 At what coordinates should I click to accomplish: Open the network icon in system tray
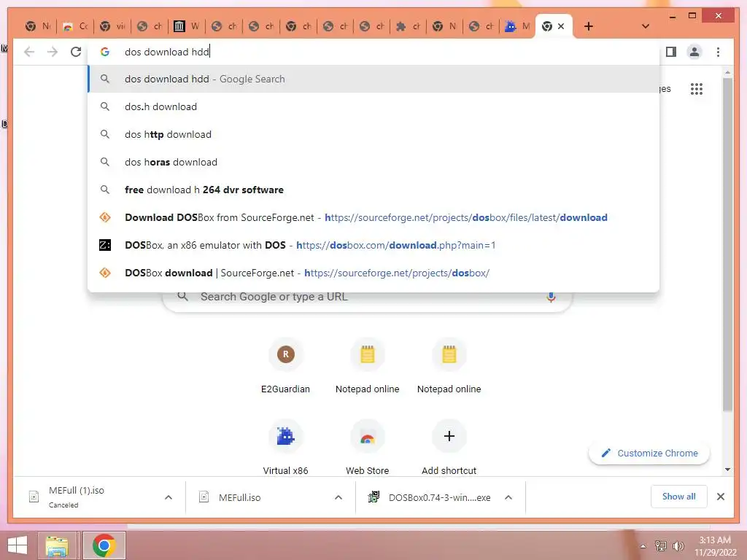[x=661, y=545]
